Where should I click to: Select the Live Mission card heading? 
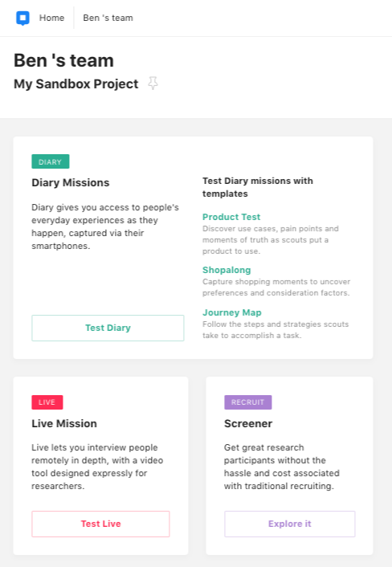[64, 423]
